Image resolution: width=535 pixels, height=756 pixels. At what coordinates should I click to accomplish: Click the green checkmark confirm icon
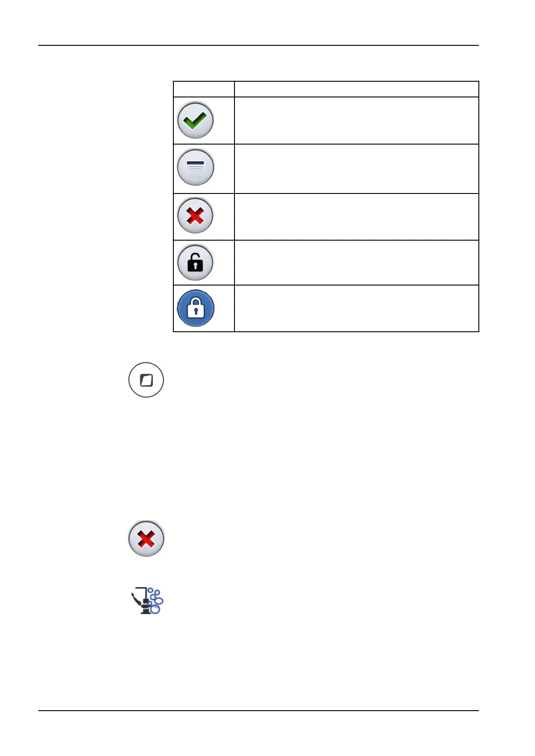[195, 120]
